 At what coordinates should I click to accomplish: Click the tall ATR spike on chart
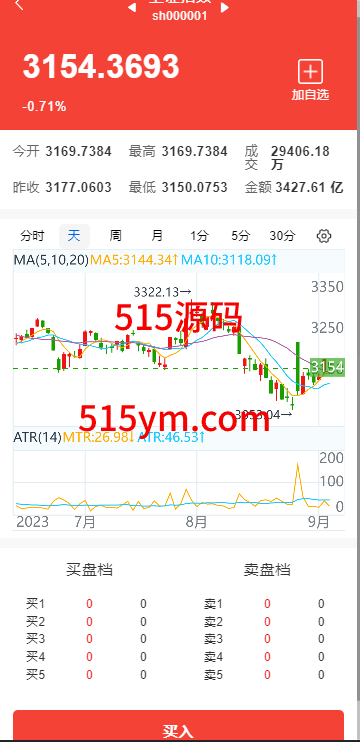coord(298,480)
